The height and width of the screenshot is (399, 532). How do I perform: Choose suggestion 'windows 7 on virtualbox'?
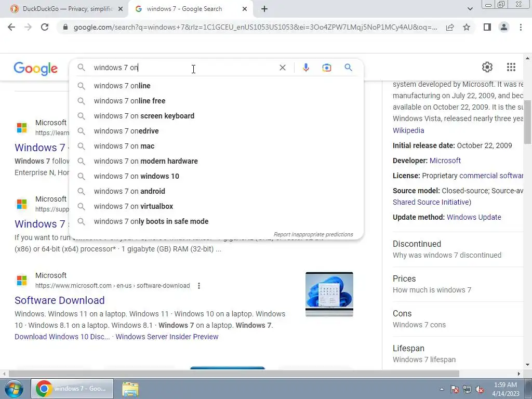tap(216, 206)
